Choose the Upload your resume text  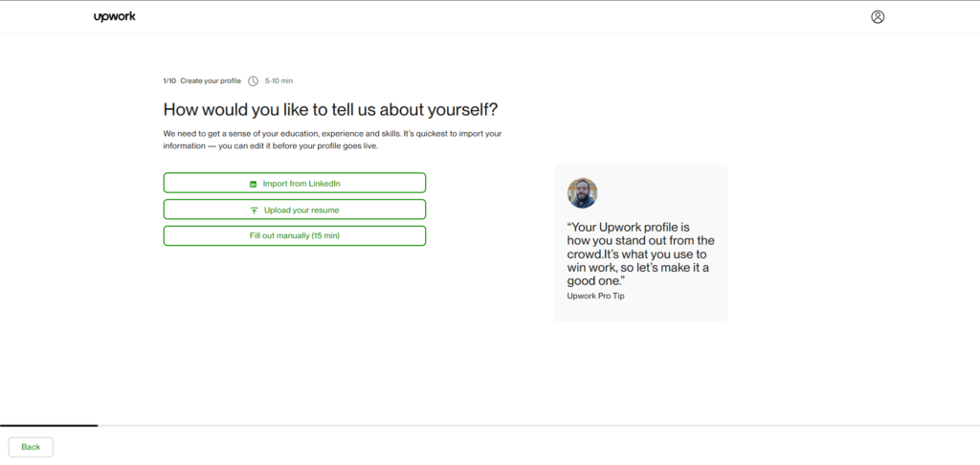pyautogui.click(x=301, y=210)
